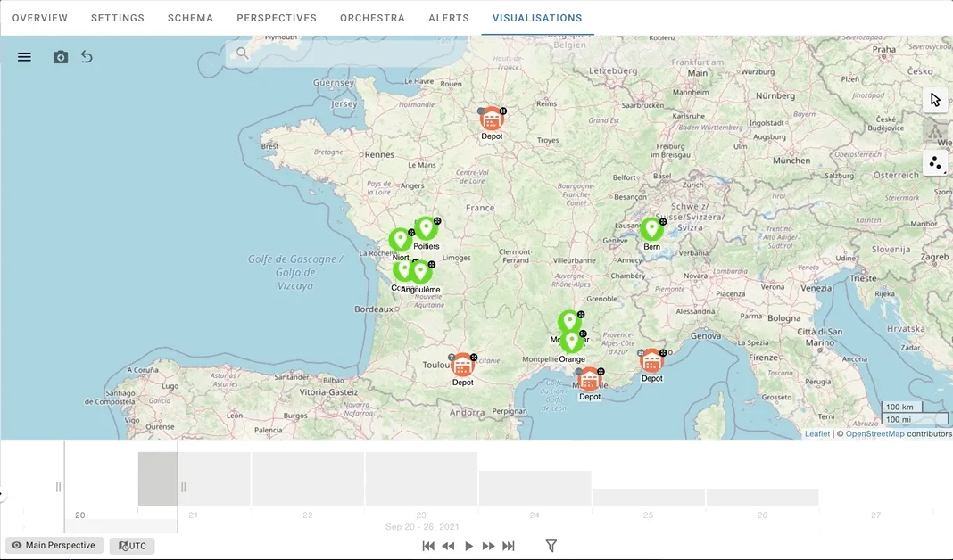Open the OpenStreetMap contributors link

(874, 433)
